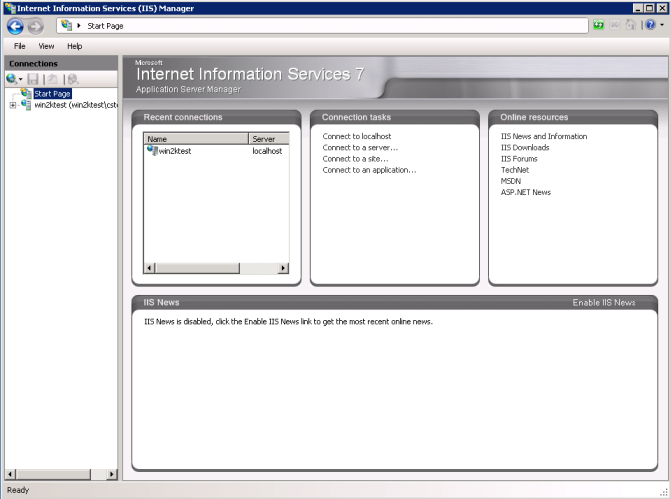Click the breadcrumb arrow before Start Page
The height and width of the screenshot is (499, 671).
(79, 26)
